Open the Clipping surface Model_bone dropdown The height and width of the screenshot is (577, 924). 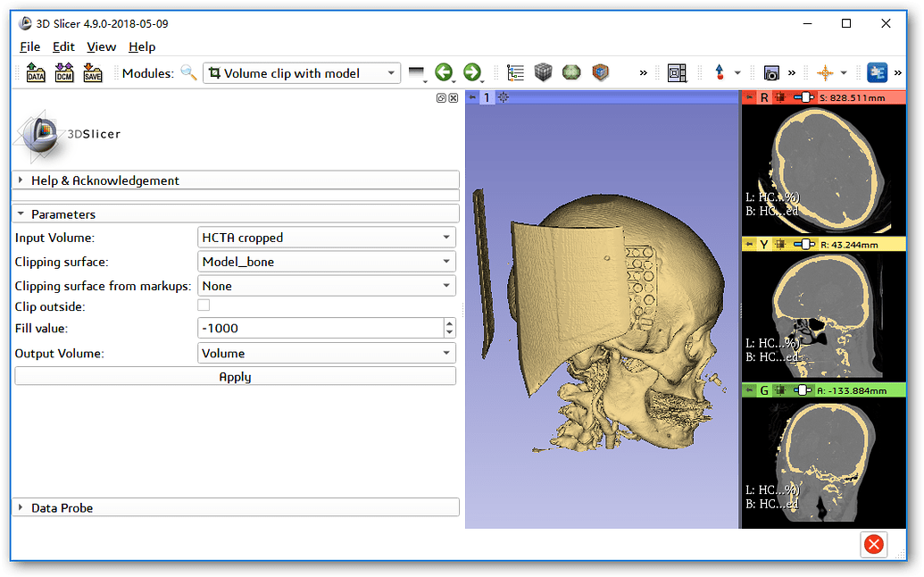coord(326,262)
